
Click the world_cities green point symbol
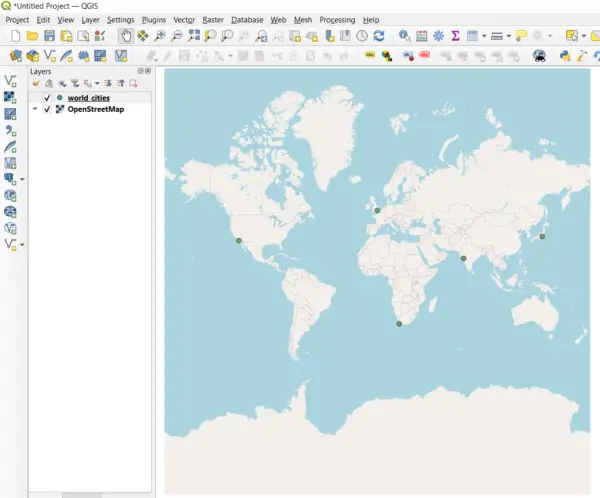pos(59,98)
